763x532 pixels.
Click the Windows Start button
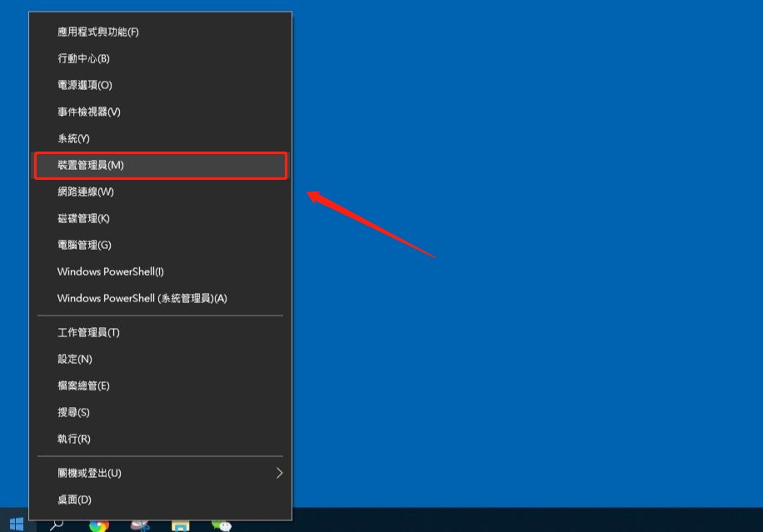17,524
